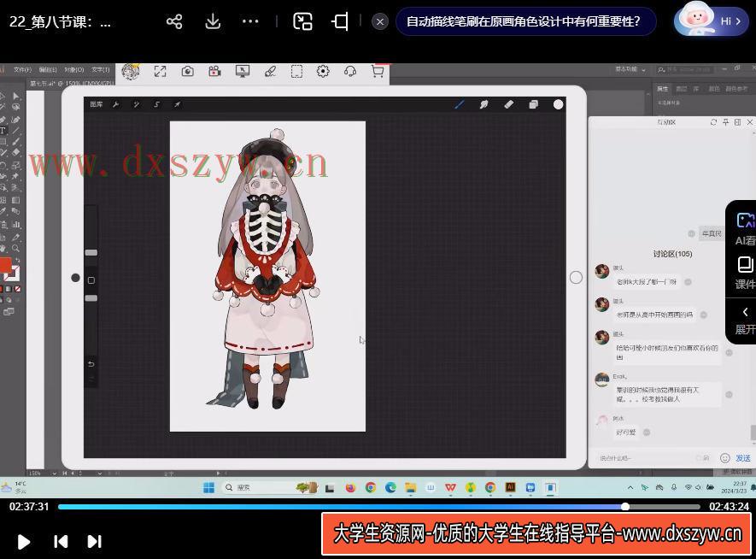Open the three-dot more options menu
Screen dimensions: 756x559
[250, 21]
